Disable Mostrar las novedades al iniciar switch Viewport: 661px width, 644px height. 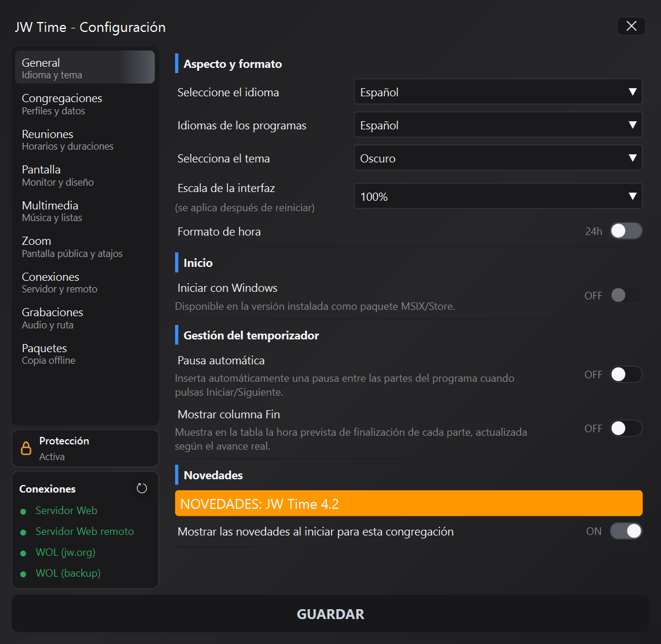click(626, 531)
